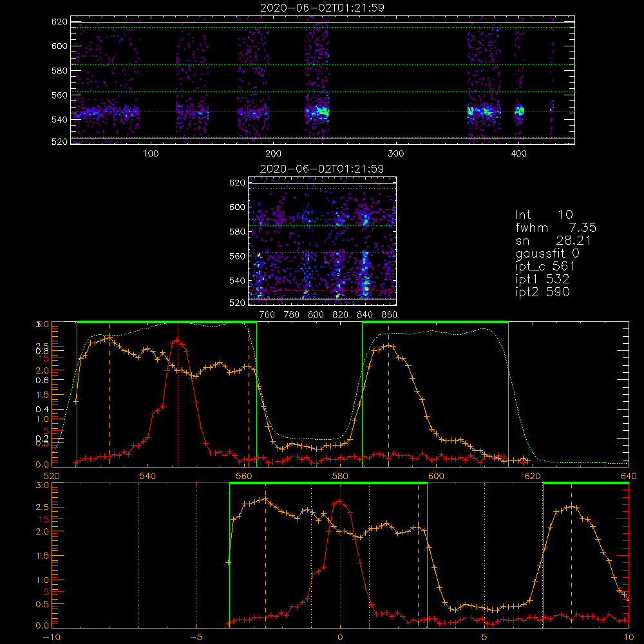Click the orange dashed marker near 8 bottom plot
The image size is (644, 644).
pos(571,555)
